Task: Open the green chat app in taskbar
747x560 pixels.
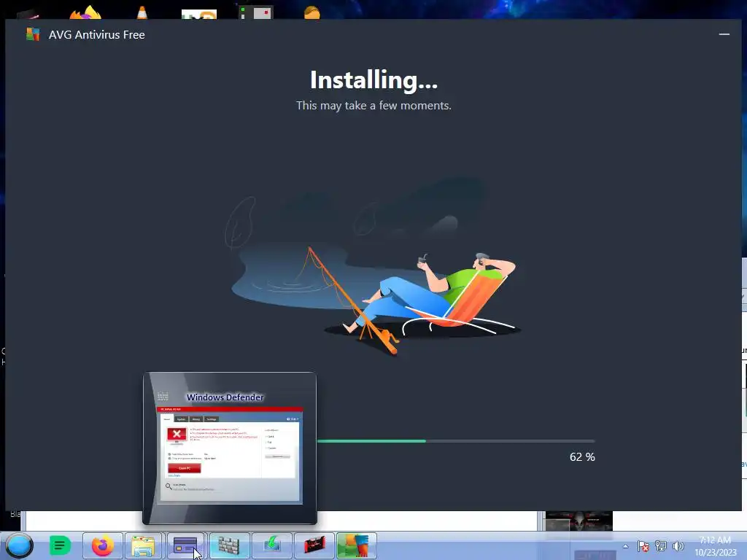Action: pyautogui.click(x=60, y=545)
